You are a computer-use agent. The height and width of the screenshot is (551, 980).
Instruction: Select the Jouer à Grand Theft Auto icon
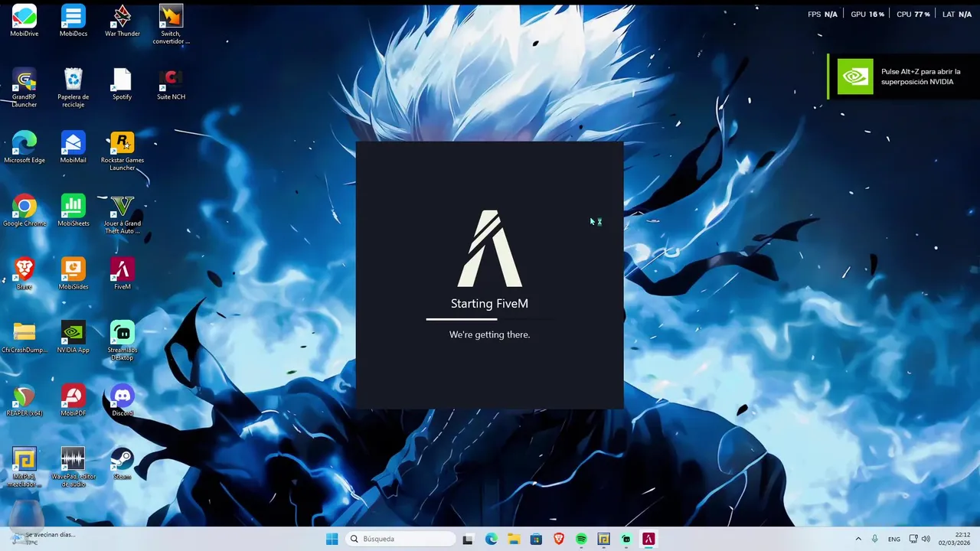[x=122, y=215]
